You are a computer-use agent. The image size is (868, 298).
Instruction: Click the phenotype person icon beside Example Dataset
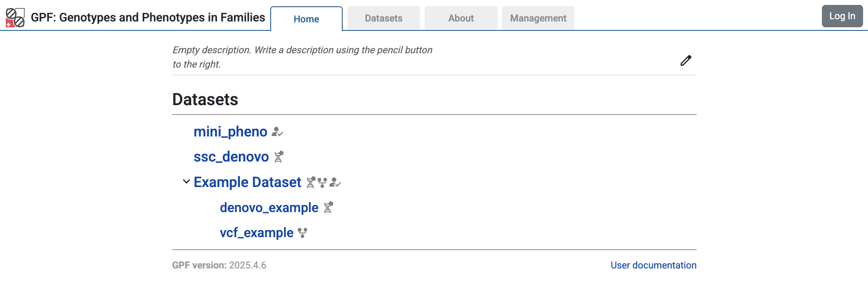click(335, 182)
